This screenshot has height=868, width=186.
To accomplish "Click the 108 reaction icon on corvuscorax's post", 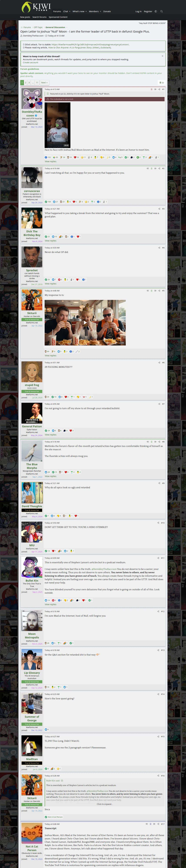I will tap(46, 202).
